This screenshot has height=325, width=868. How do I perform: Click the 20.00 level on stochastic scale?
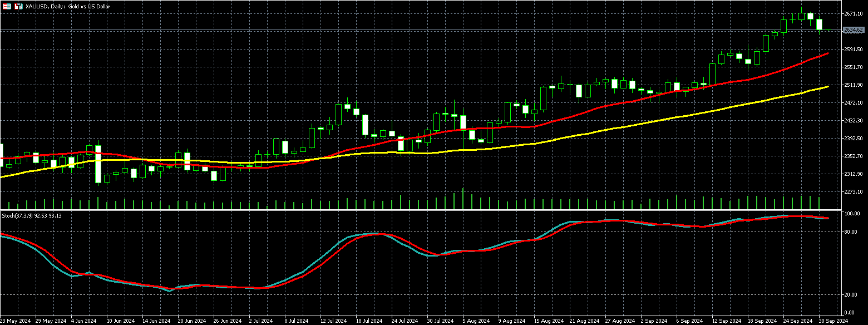pyautogui.click(x=851, y=295)
